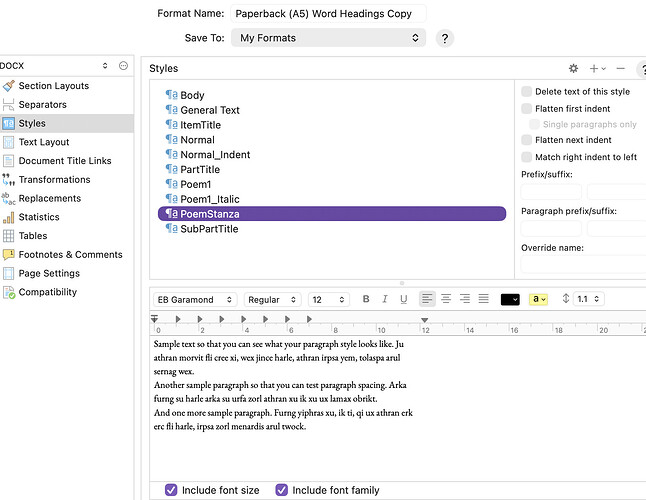Click the Statistics bar chart icon

coord(8,217)
